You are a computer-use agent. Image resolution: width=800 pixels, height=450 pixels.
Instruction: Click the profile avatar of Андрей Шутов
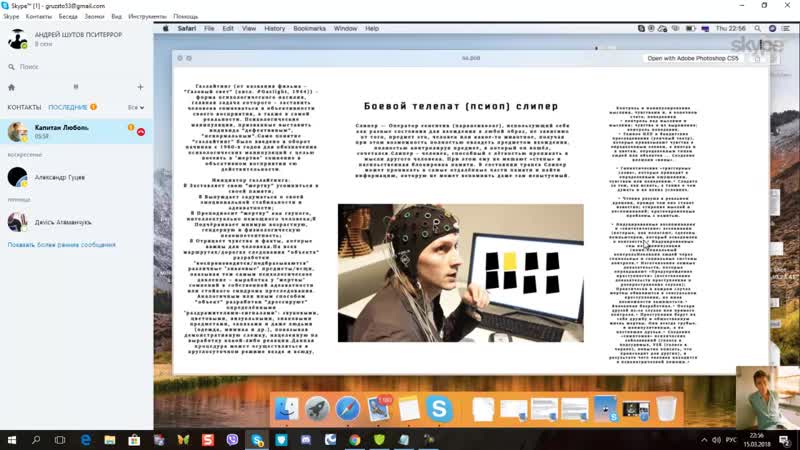coord(17,39)
